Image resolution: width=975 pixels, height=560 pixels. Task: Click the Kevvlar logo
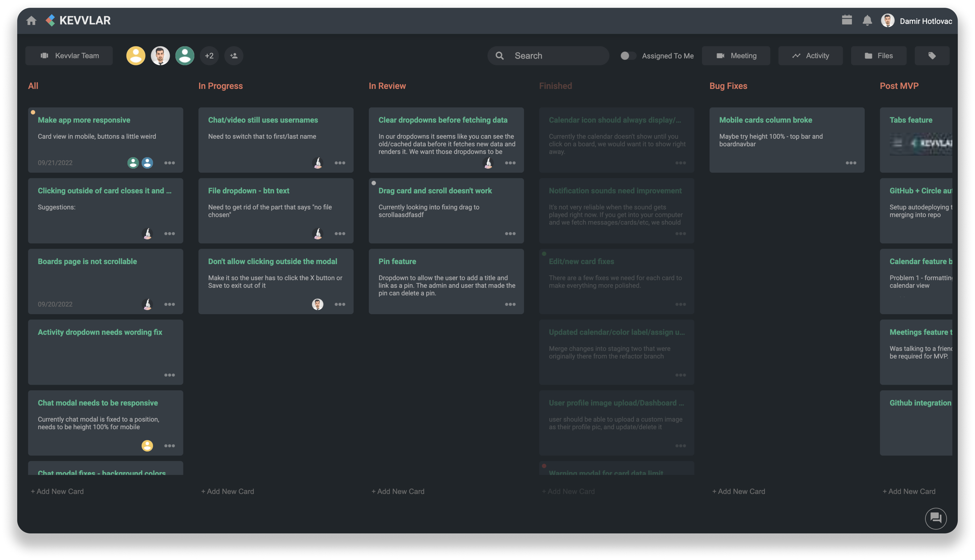(78, 20)
